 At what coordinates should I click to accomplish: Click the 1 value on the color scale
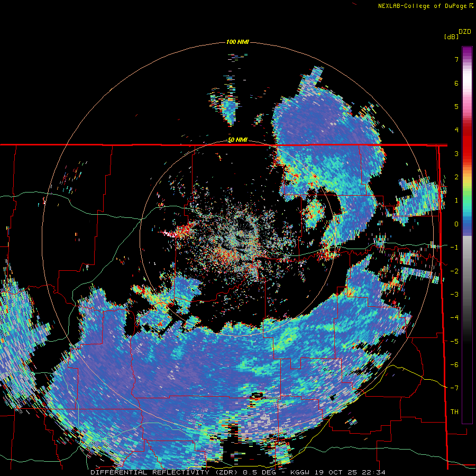pyautogui.click(x=456, y=200)
